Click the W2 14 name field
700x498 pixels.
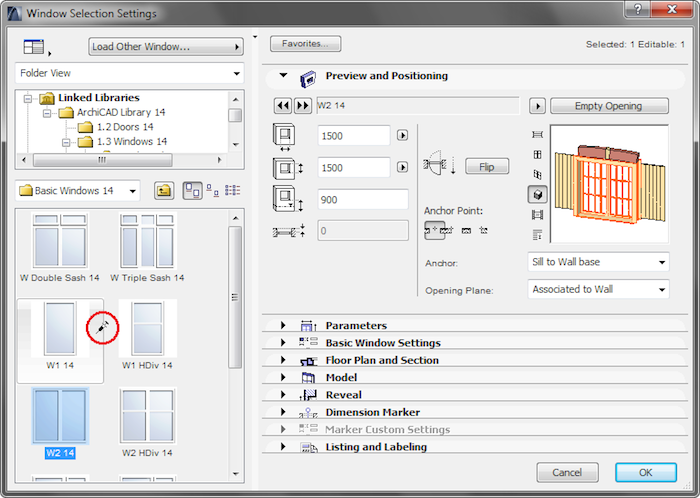(x=418, y=106)
